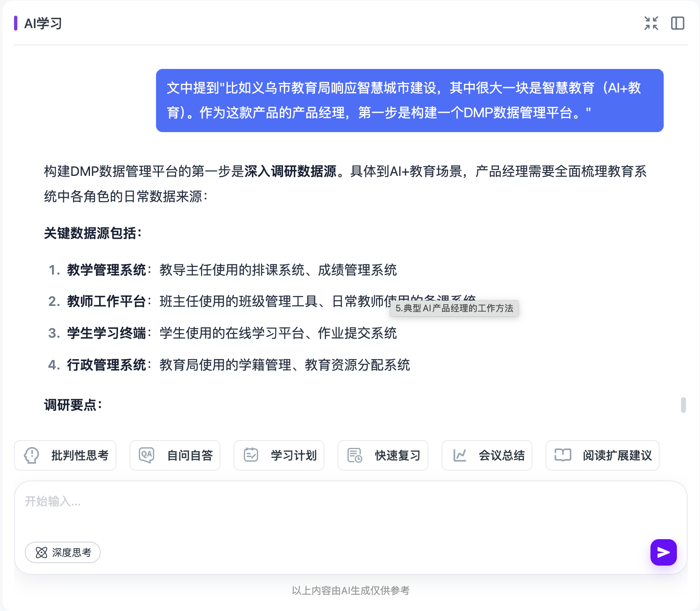700x611 pixels.
Task: Click the 以上内容由AI生成仅供参考 disclaimer
Action: pos(351,591)
